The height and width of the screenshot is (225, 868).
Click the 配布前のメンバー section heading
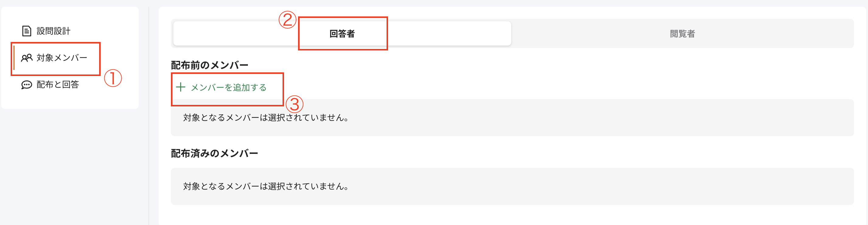pos(210,64)
